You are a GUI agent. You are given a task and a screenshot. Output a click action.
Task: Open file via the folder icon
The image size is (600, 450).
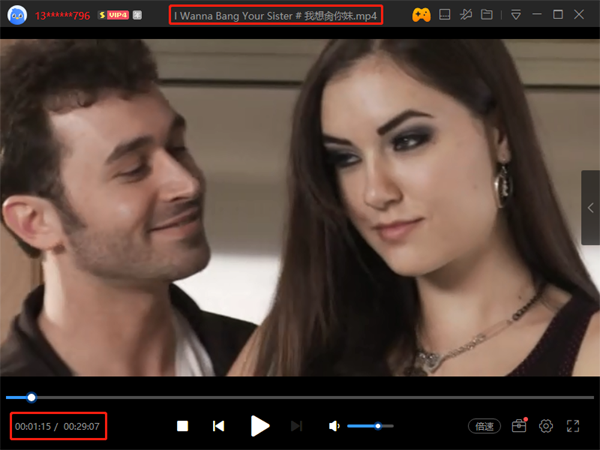[487, 15]
